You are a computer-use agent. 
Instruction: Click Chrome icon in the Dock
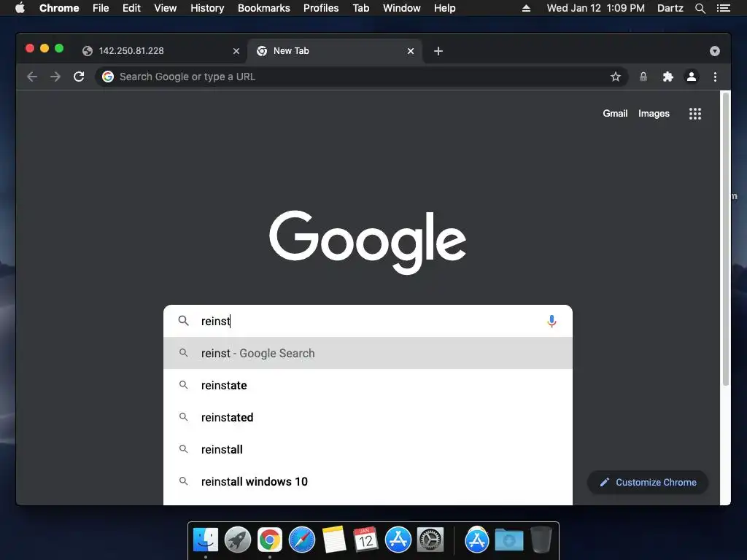tap(270, 540)
